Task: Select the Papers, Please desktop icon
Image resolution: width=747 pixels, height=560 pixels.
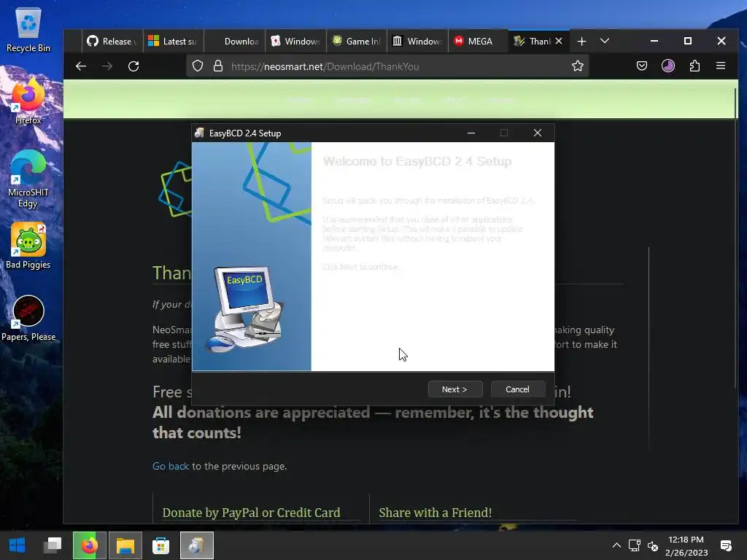Action: pos(28,319)
